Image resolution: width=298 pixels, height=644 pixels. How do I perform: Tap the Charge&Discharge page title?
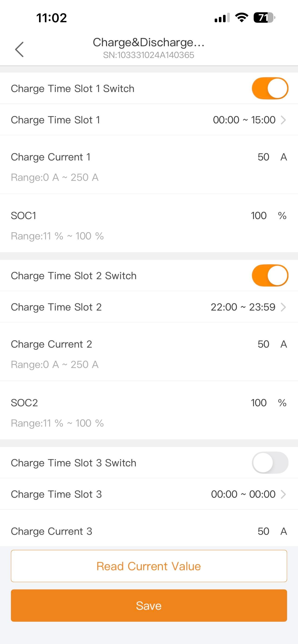149,42
